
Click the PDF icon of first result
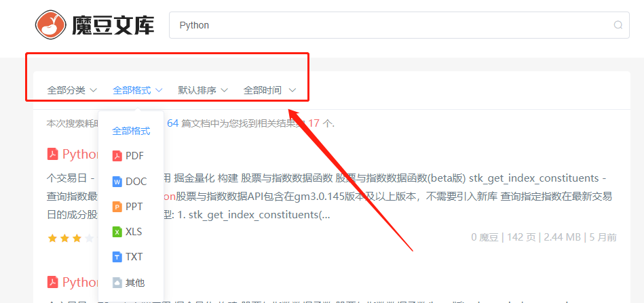(x=52, y=154)
